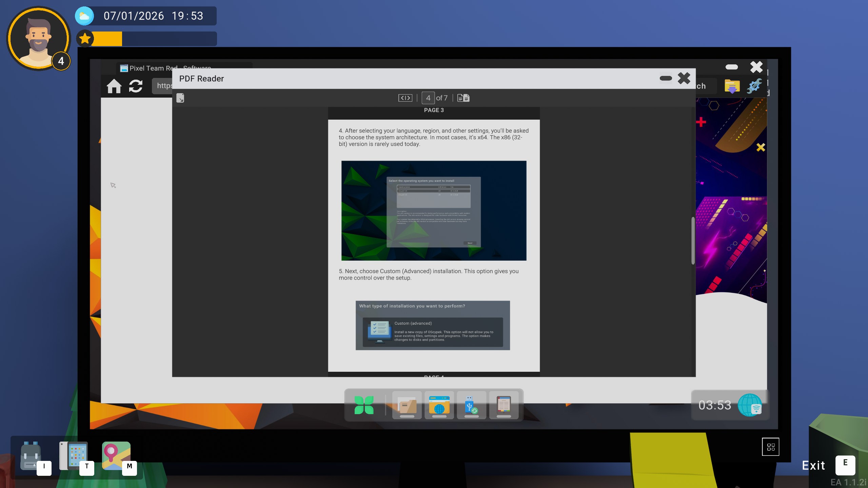Open the tablet shortcut labeled T
The height and width of the screenshot is (488, 868).
click(x=74, y=456)
